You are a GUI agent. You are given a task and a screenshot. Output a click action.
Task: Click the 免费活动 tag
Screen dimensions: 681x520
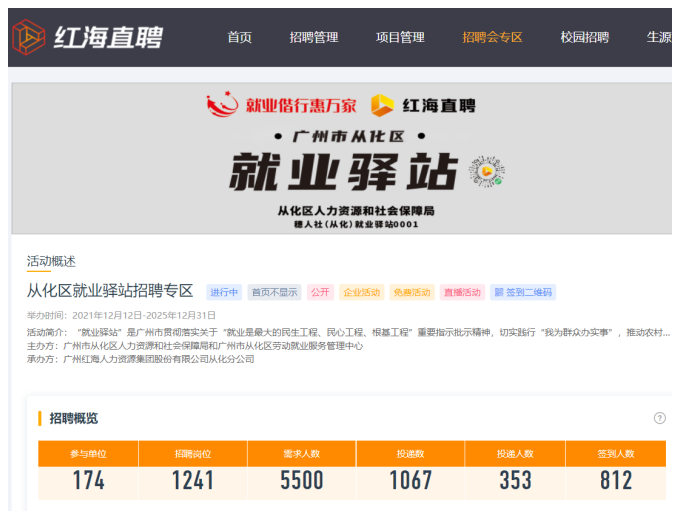coord(411,293)
